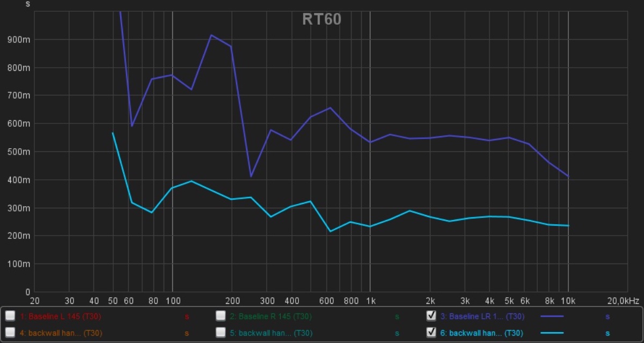This screenshot has width=644, height=343.
Task: Click the 100 Hz frequency axis label
Action: (172, 301)
